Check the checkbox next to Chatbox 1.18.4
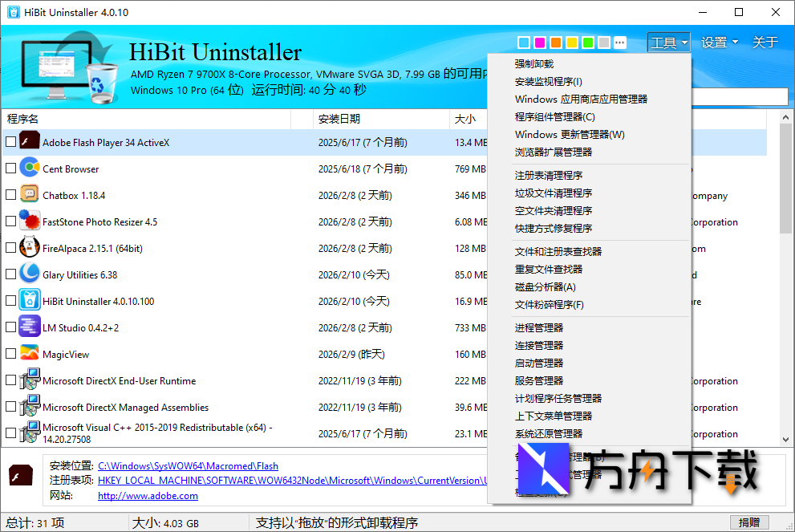 [11, 193]
